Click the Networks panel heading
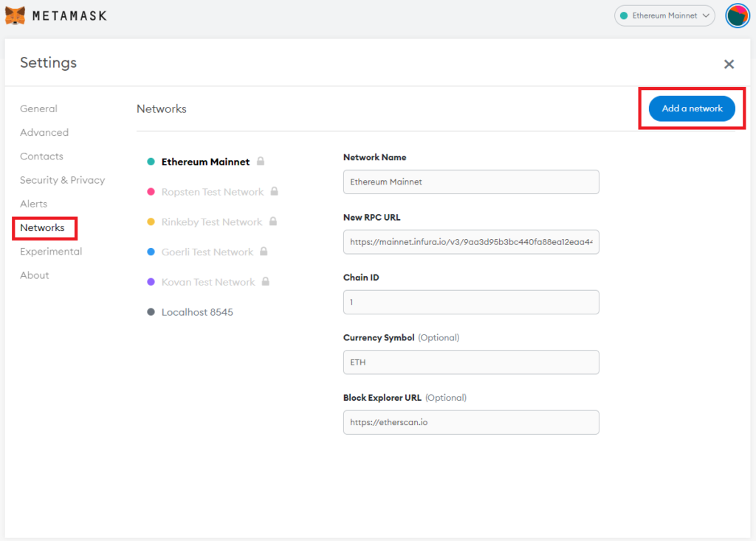 162,109
